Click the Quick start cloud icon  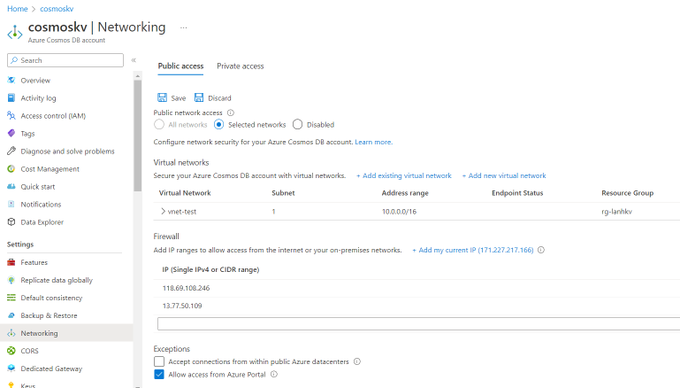coord(11,186)
